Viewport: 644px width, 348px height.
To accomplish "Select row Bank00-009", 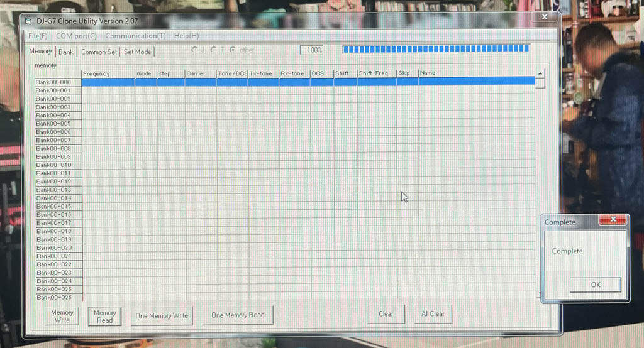I will tap(58, 157).
